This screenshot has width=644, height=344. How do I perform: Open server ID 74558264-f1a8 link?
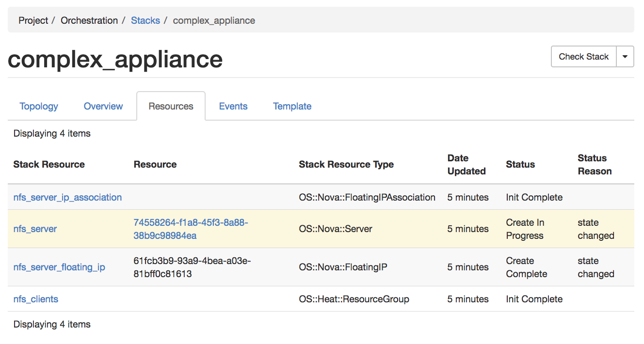(191, 229)
